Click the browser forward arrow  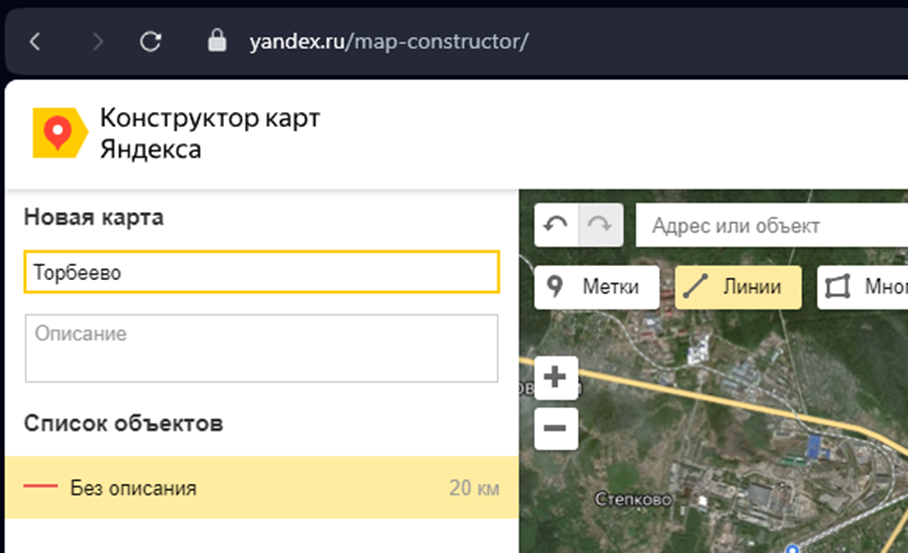click(x=98, y=42)
